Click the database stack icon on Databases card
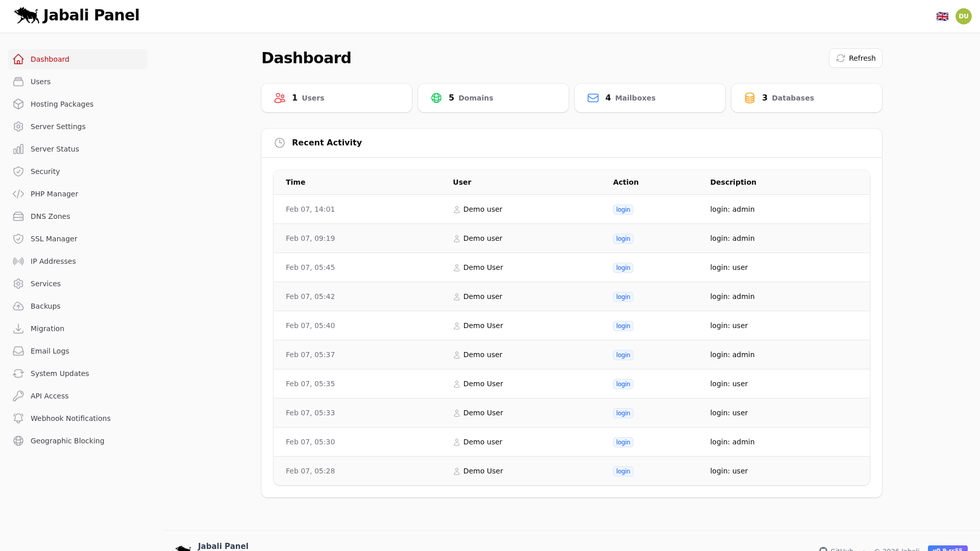This screenshot has width=980, height=551. click(x=750, y=97)
